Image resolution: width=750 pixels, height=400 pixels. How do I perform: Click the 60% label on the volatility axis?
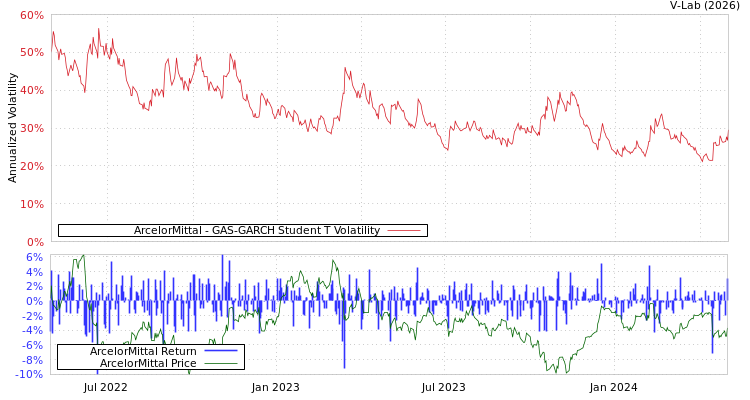click(x=31, y=16)
